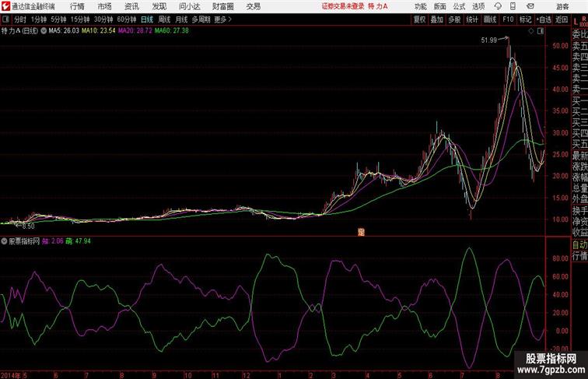
Task: Add stock via +自选 button
Action: 544,19
